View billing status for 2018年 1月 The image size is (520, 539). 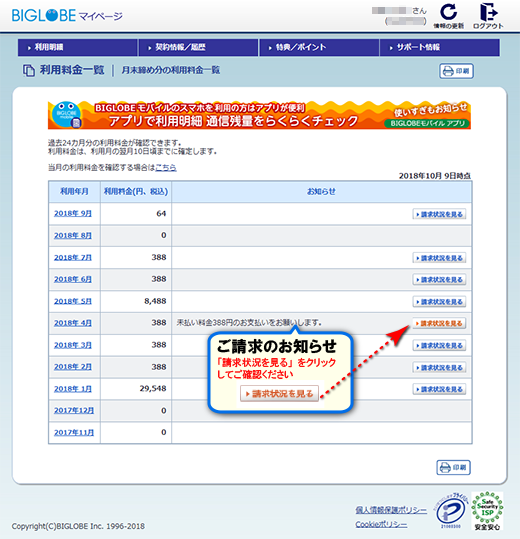tap(439, 389)
